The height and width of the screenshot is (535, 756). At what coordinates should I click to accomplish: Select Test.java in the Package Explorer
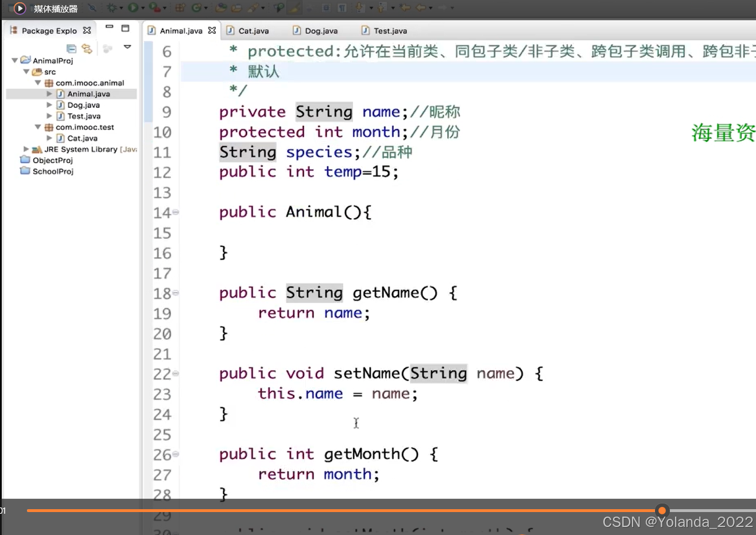[x=79, y=116]
